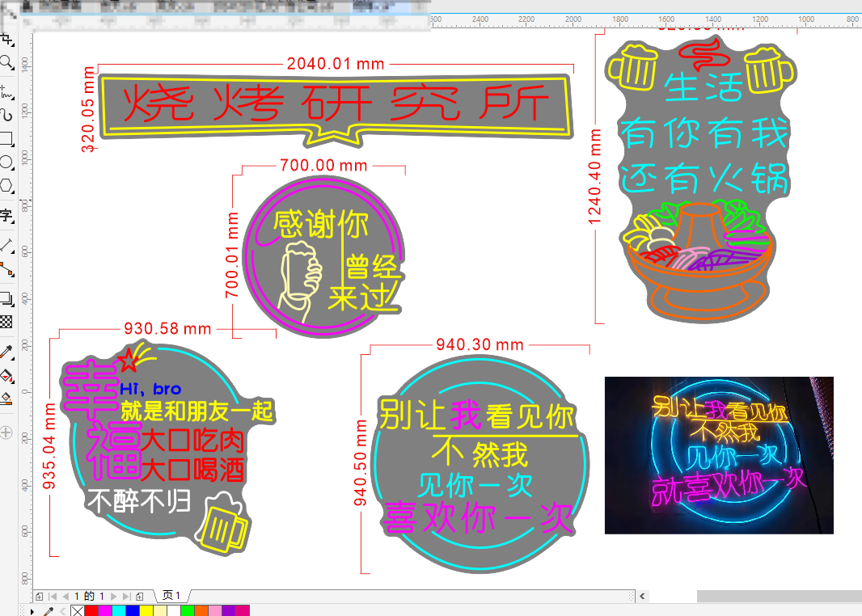This screenshot has width=862, height=616.
Task: Click the 930.58 mm dimension label
Action: click(167, 328)
